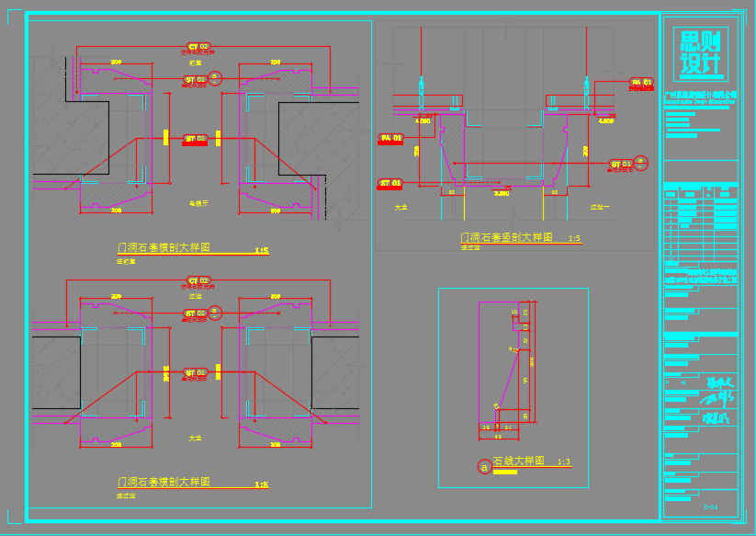Click the 65 dimension at bottom of stone line detail
756x536 pixels.
pyautogui.click(x=498, y=437)
